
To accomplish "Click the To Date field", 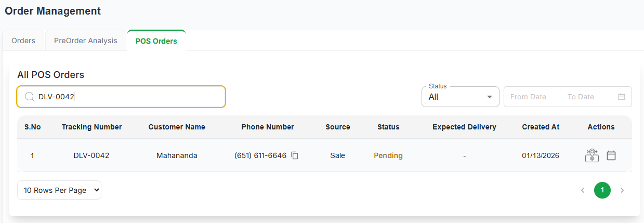I will click(x=581, y=97).
